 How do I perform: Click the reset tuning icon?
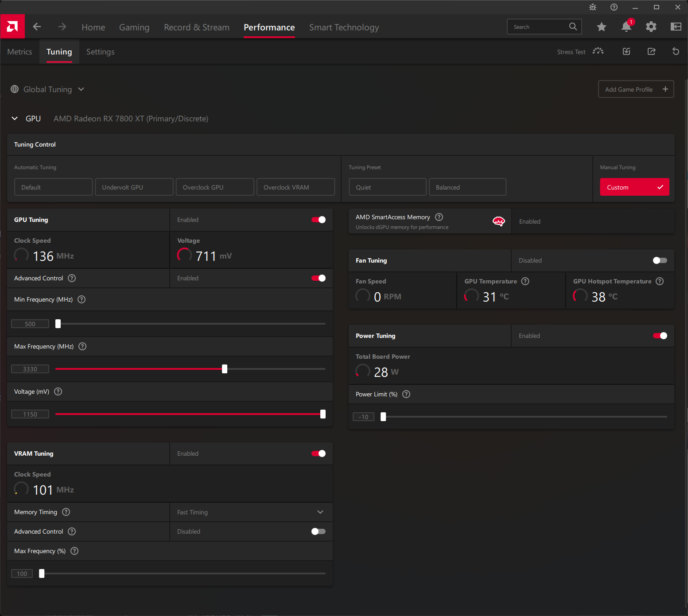676,51
